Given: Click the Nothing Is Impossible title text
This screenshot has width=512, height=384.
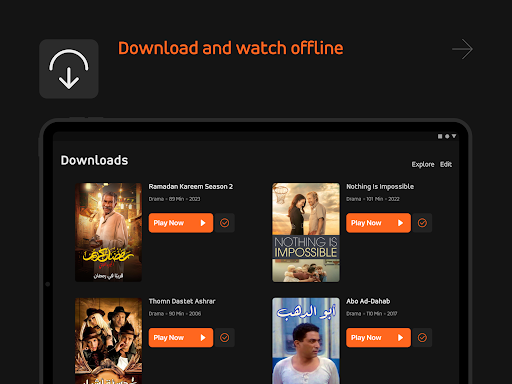Looking at the screenshot, I should (x=380, y=187).
